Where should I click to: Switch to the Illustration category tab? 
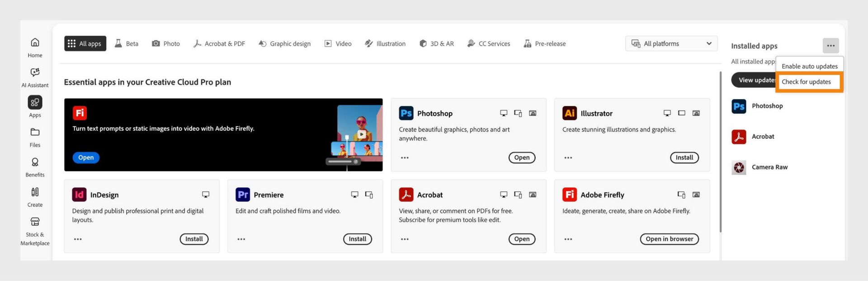385,43
